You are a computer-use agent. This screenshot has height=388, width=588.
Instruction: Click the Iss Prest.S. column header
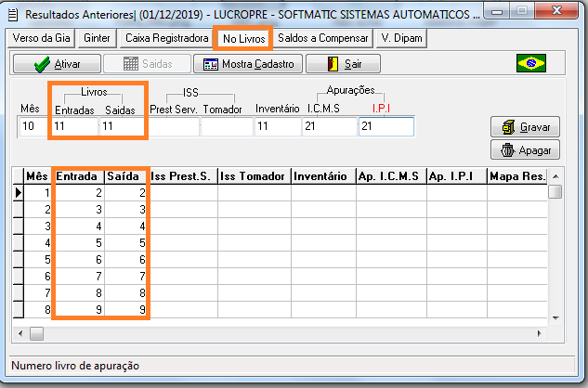pyautogui.click(x=183, y=176)
